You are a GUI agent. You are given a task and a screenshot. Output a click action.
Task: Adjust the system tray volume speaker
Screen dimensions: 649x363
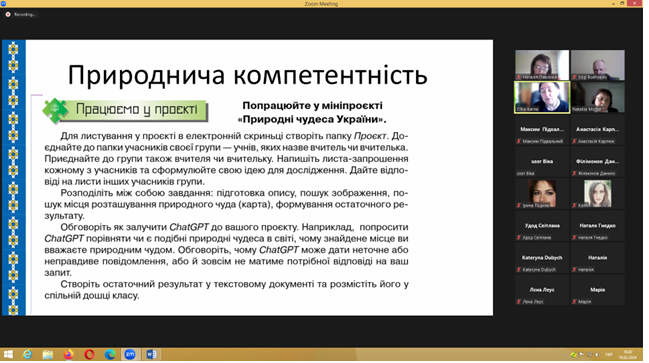coord(597,355)
